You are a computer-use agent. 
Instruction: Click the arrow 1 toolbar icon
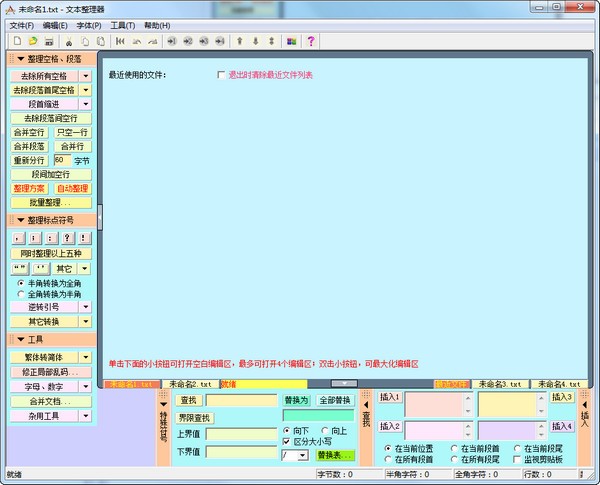[x=172, y=41]
